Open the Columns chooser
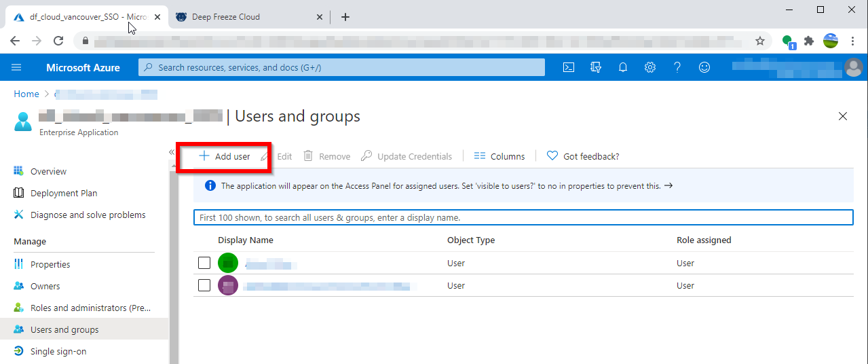Screen dimensions: 868x364 click(499, 156)
